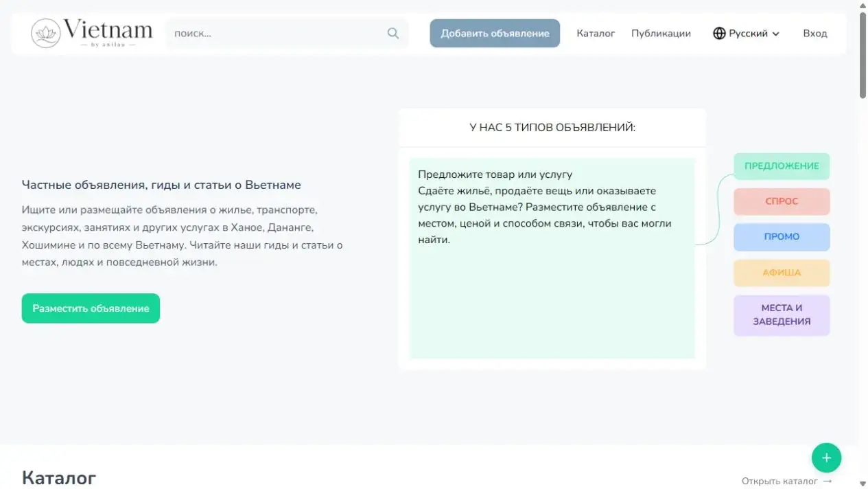The height and width of the screenshot is (489, 868).
Task: Expand the Русский language dropdown
Action: pos(747,33)
